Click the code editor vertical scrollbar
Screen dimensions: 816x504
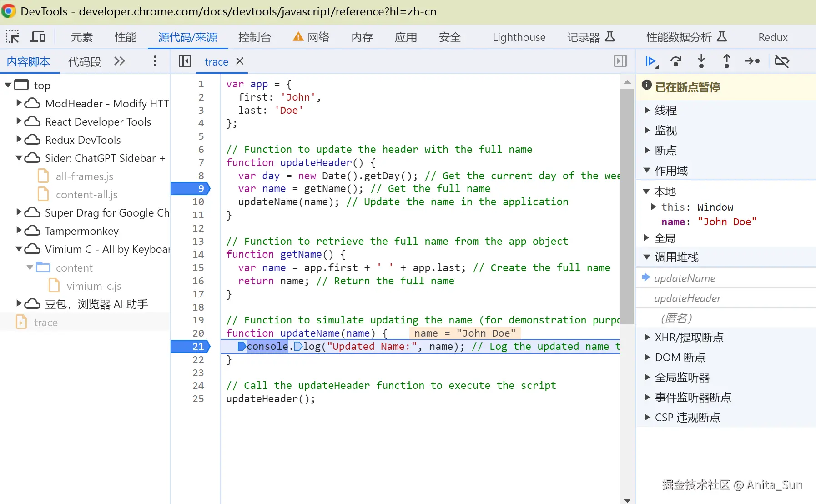click(627, 207)
